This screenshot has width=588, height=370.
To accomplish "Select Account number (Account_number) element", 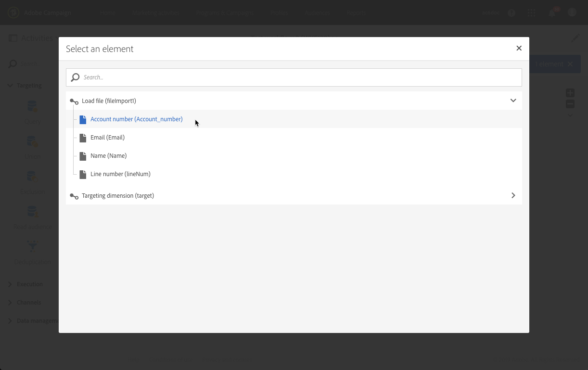I will [136, 119].
